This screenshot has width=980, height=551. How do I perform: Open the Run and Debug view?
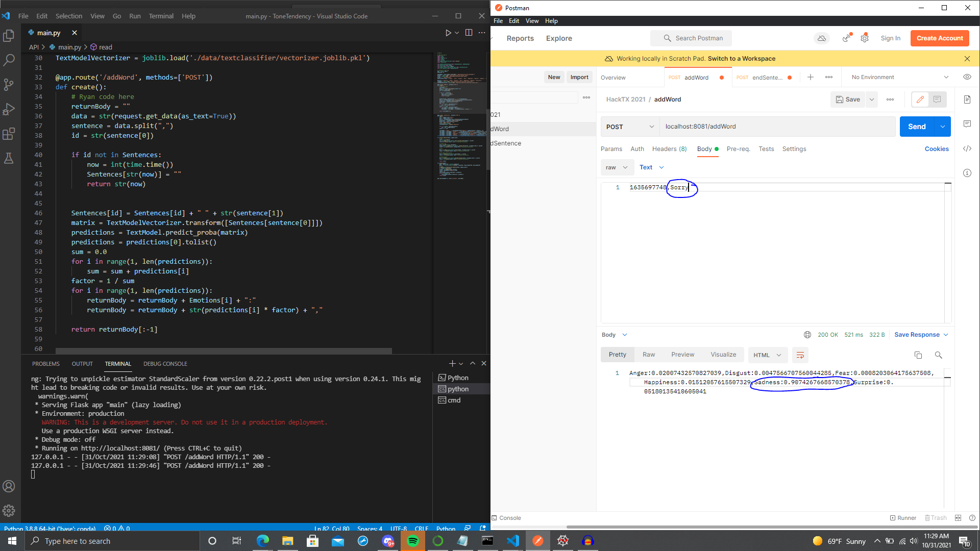(9, 109)
